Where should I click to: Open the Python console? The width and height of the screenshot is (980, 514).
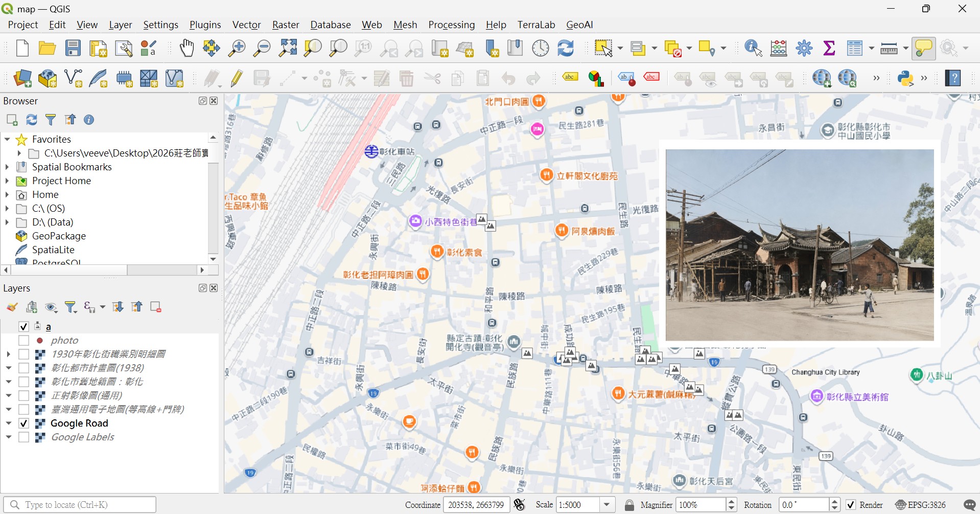tap(905, 78)
